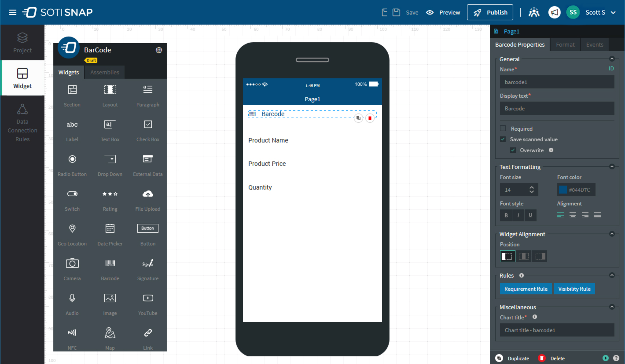The width and height of the screenshot is (625, 364).
Task: Set text alignment to right
Action: (x=585, y=215)
